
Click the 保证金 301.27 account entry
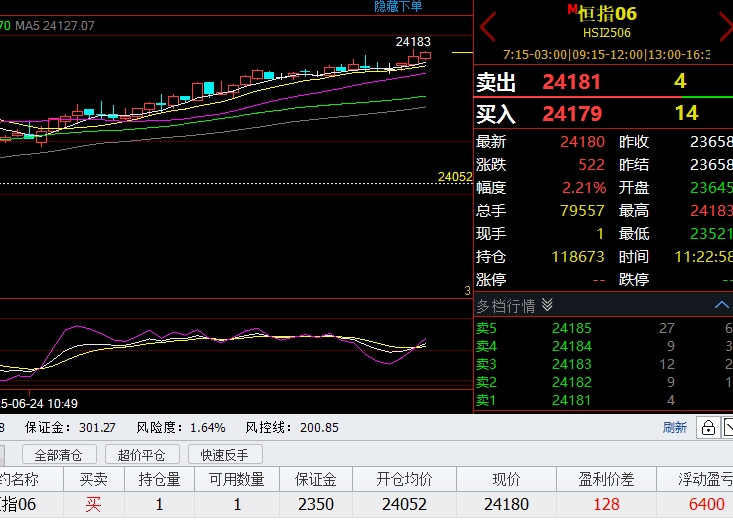coord(70,428)
